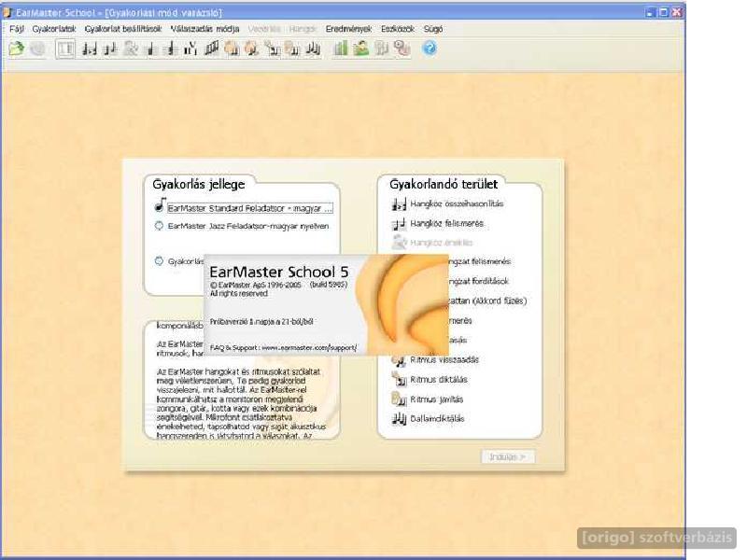Click the EarMaster School 5 splash screen

[326, 305]
